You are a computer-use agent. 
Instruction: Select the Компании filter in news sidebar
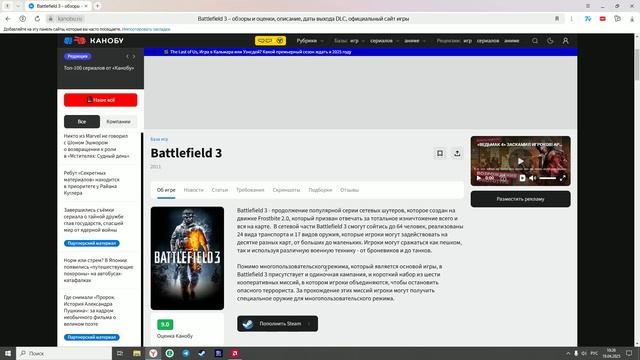pyautogui.click(x=118, y=122)
